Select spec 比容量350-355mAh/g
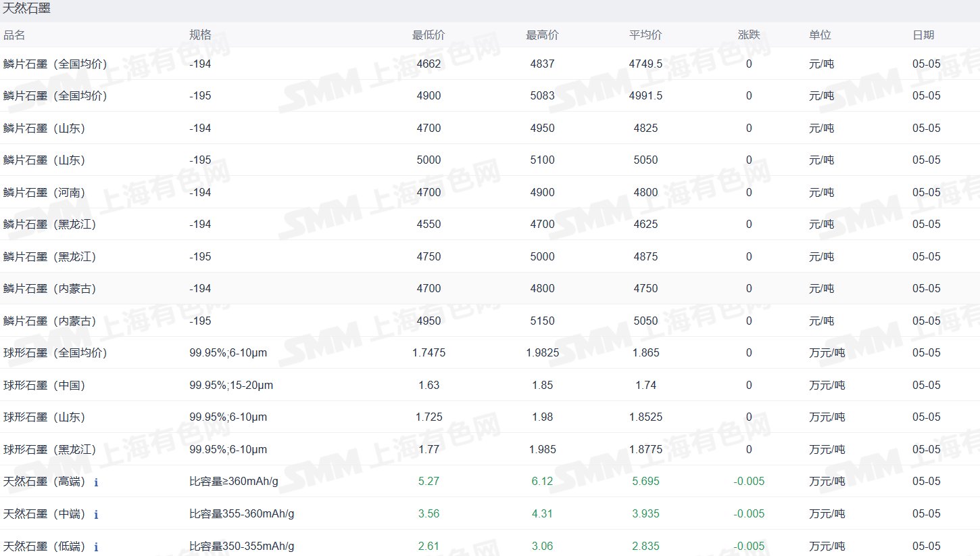This screenshot has width=980, height=556. click(x=241, y=546)
